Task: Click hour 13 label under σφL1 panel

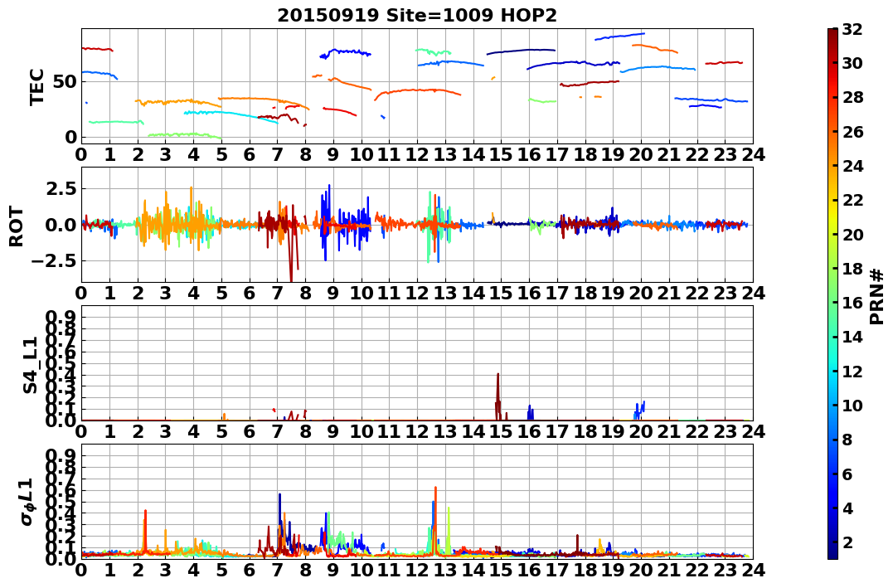Action: click(x=445, y=570)
